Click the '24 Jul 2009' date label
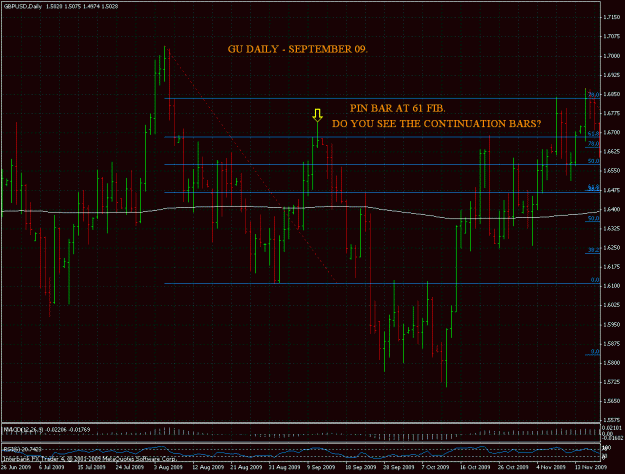625x474 pixels. [130, 467]
